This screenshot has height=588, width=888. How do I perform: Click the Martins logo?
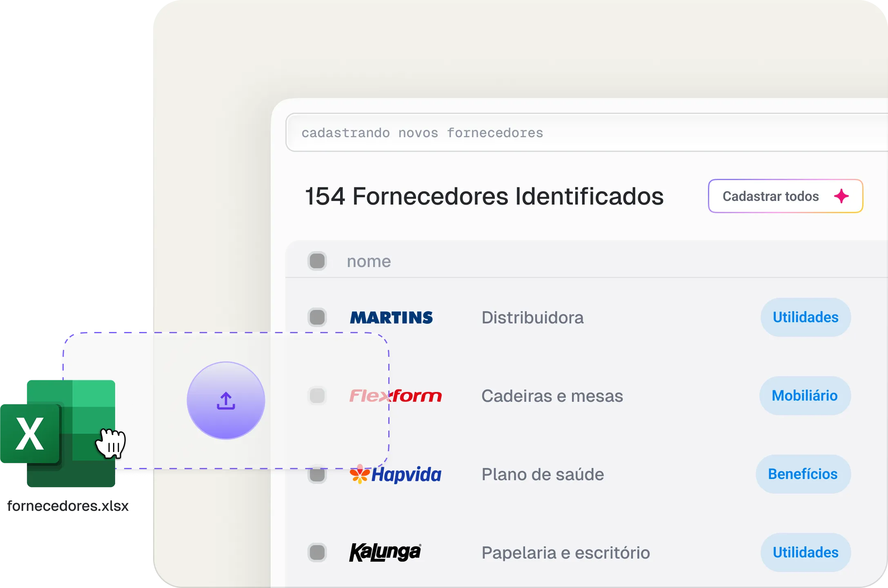point(391,317)
